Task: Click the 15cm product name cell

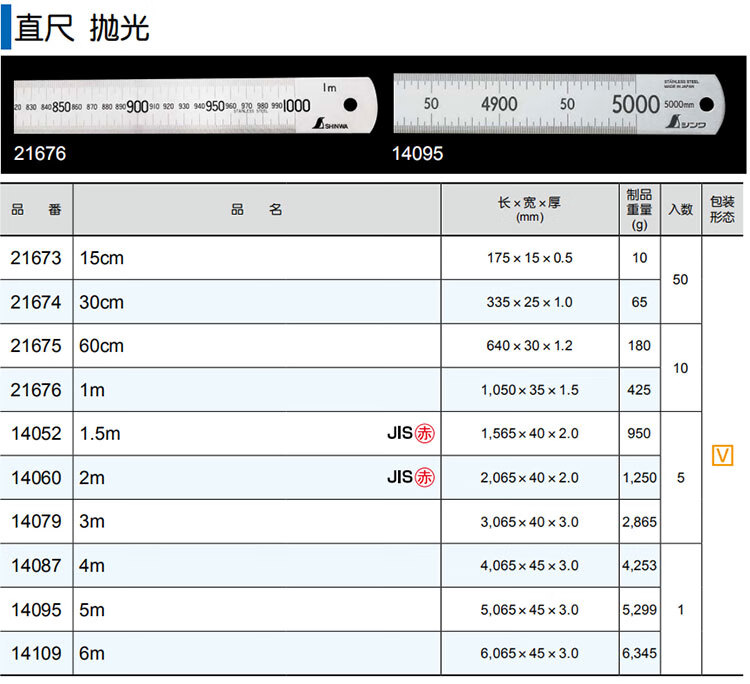Action: [x=257, y=258]
